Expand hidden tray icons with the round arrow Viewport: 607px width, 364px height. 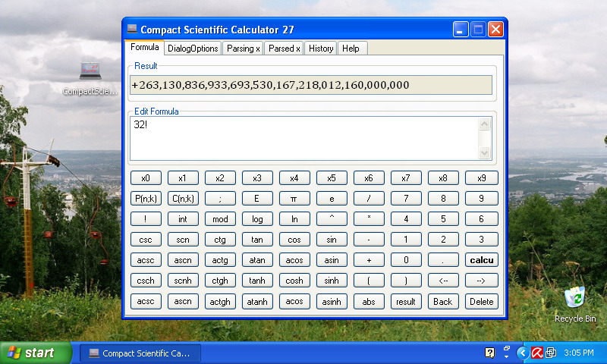(x=523, y=353)
